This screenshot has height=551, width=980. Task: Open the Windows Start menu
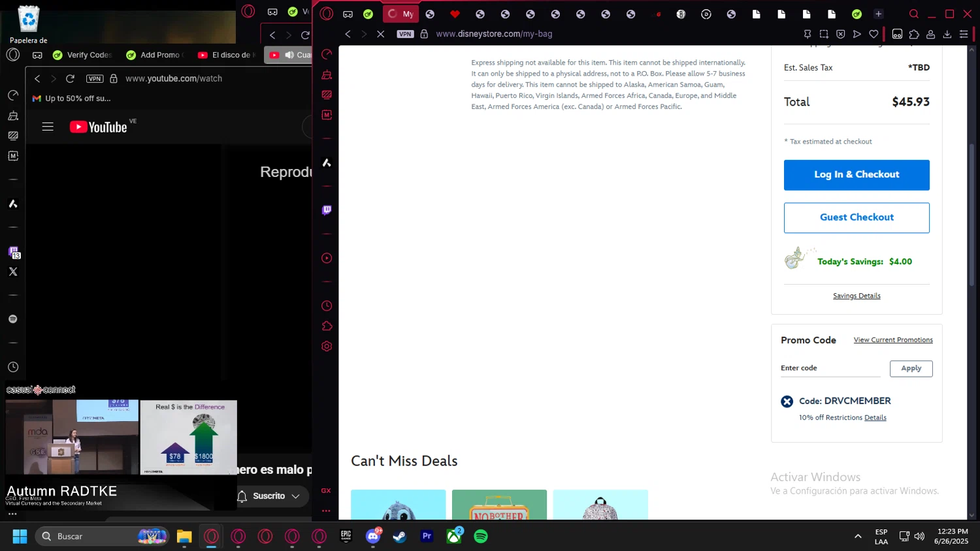click(x=20, y=537)
